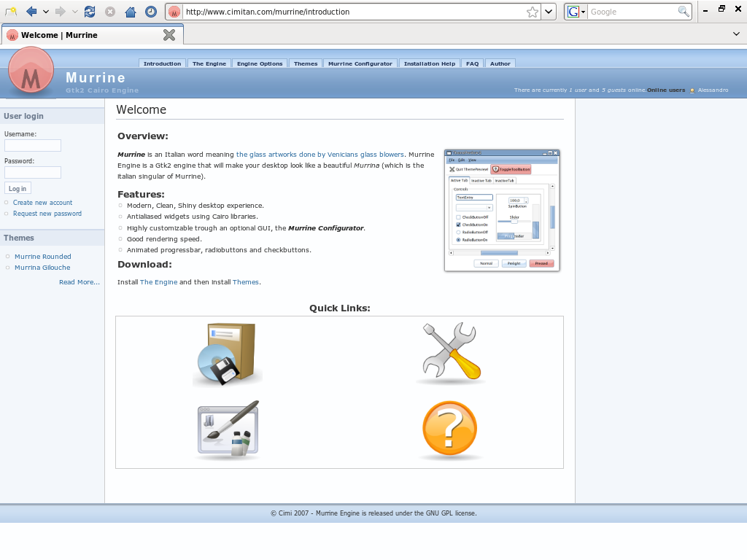Click the Themes link under Download
Image resolution: width=747 pixels, height=560 pixels.
tap(246, 282)
